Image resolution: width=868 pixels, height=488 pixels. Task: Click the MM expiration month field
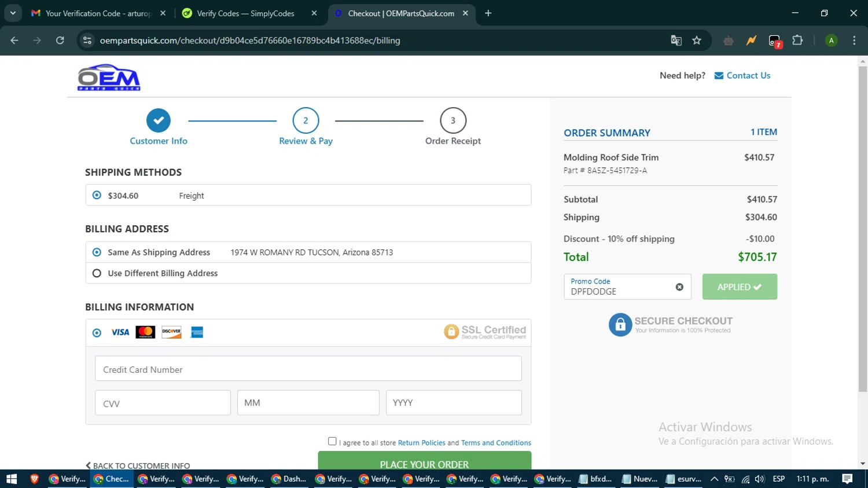point(308,403)
